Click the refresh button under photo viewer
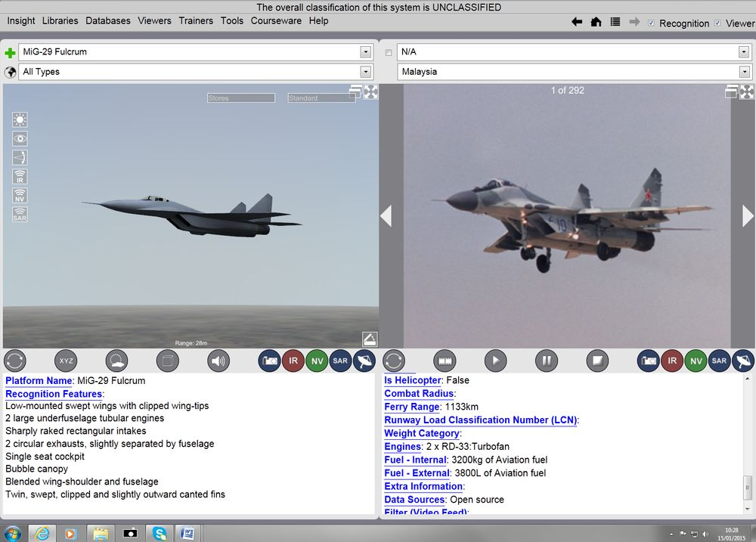The height and width of the screenshot is (542, 756). (x=394, y=361)
